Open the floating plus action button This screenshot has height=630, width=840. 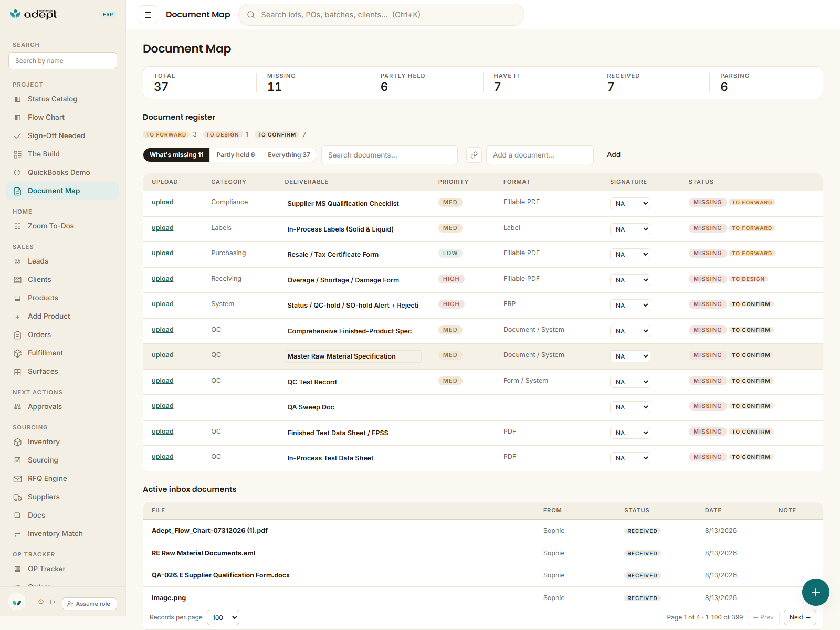(815, 592)
